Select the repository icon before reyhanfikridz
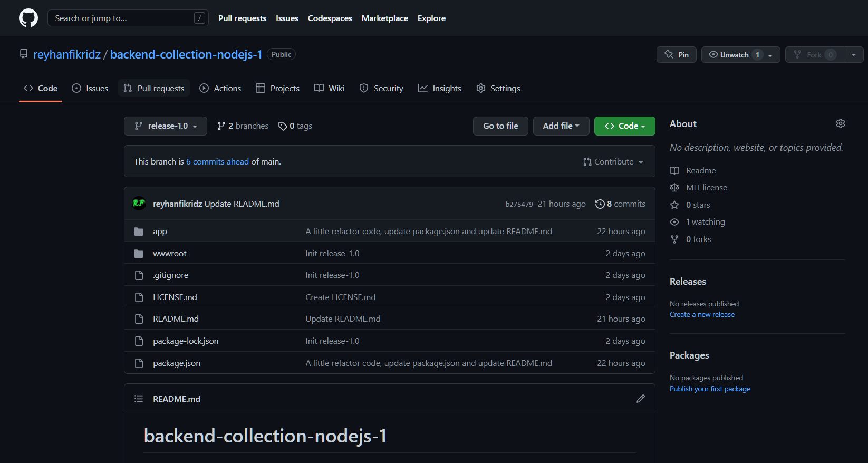 tap(24, 54)
